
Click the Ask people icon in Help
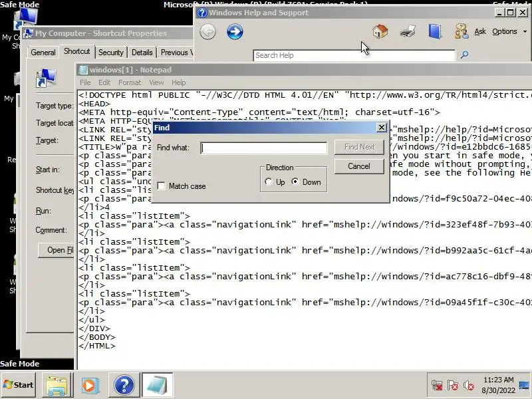point(462,31)
